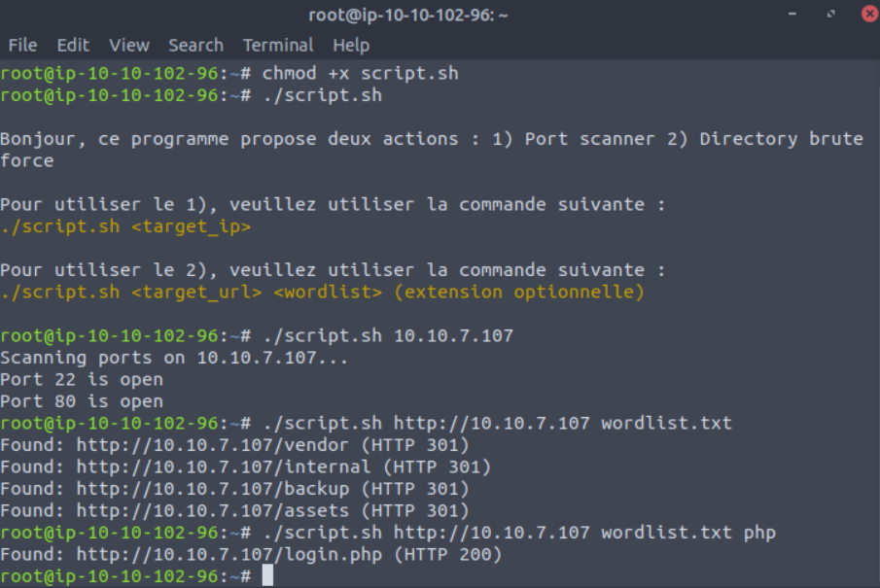
Task: Open the Terminal menu
Action: (x=278, y=45)
